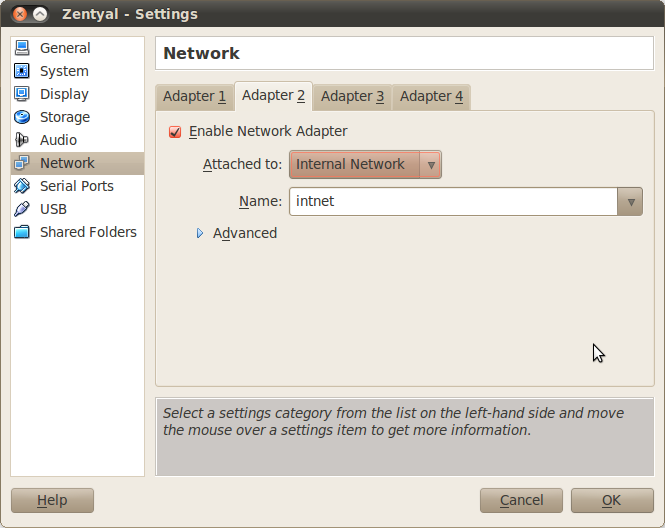Switch to the Adapter 1 tab
Image resolution: width=665 pixels, height=528 pixels.
click(x=194, y=97)
